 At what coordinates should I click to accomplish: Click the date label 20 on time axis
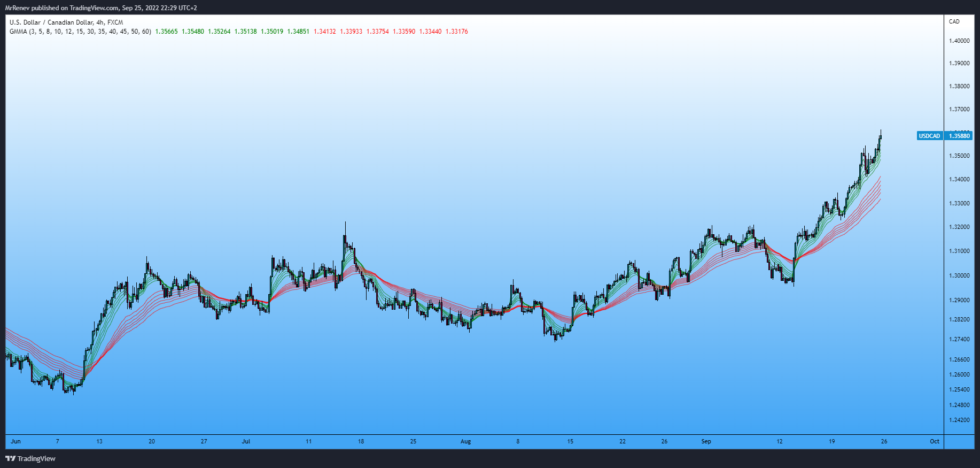click(x=152, y=441)
